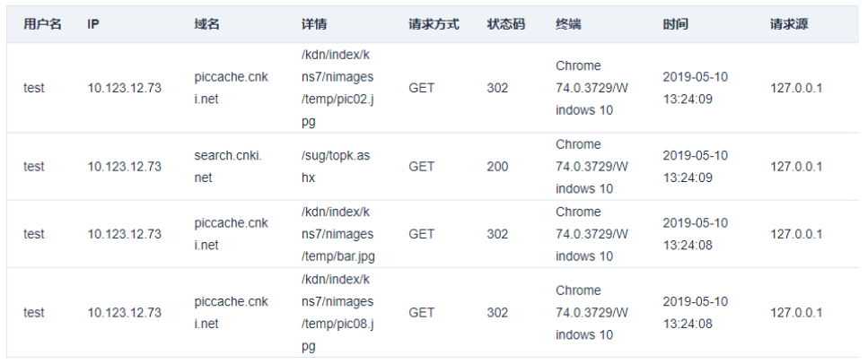Open the pic02.jpg detail path cell
Image resolution: width=868 pixels, height=364 pixels.
[338, 88]
